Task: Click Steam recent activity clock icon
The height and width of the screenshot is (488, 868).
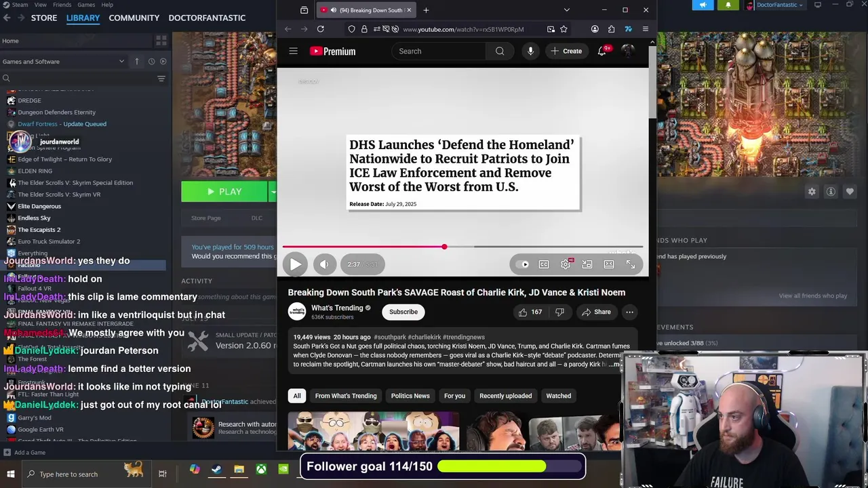Action: (x=151, y=61)
